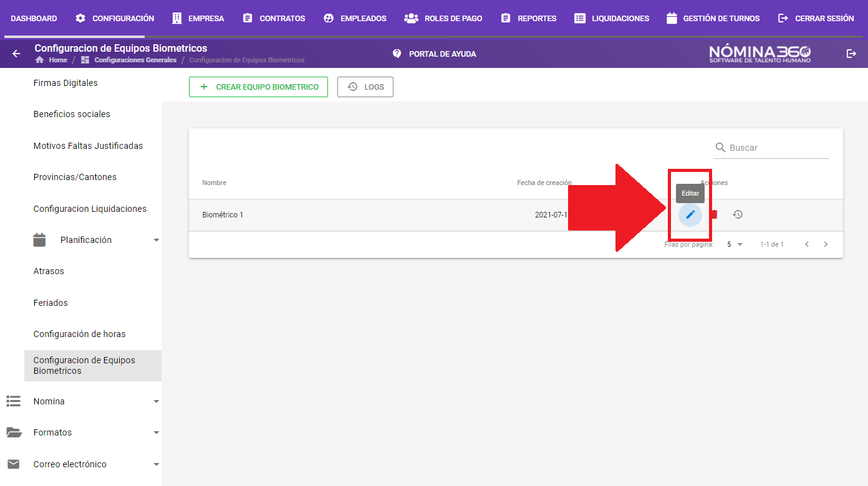Expand the Nomina dropdown arrow
Image resolution: width=868 pixels, height=486 pixels.
click(157, 401)
